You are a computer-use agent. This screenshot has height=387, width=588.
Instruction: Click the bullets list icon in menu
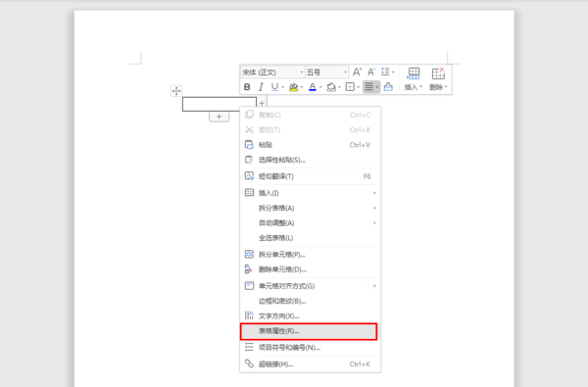(x=249, y=347)
